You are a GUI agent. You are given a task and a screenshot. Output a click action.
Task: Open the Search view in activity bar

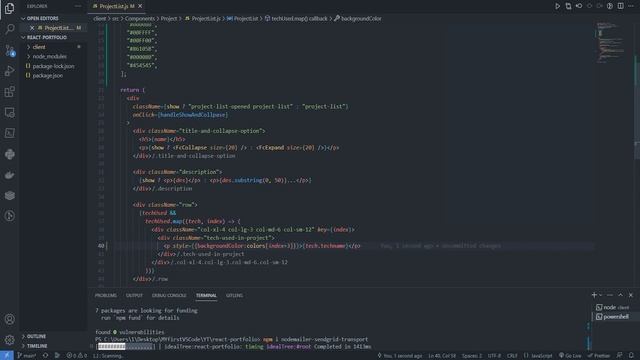click(9, 29)
